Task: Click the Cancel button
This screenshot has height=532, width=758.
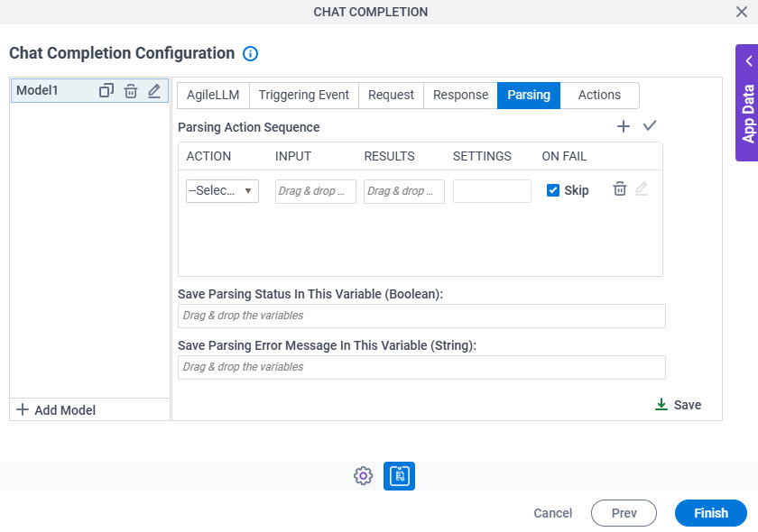Action: tap(552, 513)
